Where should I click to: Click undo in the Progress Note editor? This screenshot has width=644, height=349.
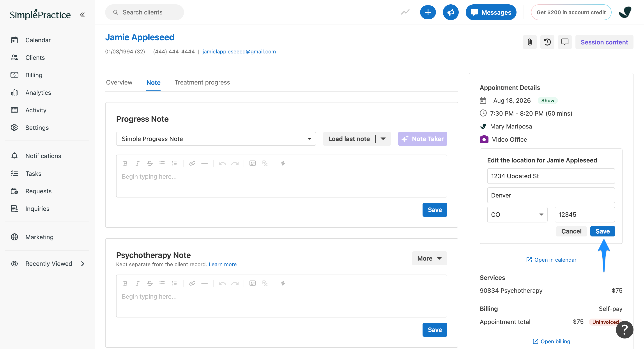[222, 163]
